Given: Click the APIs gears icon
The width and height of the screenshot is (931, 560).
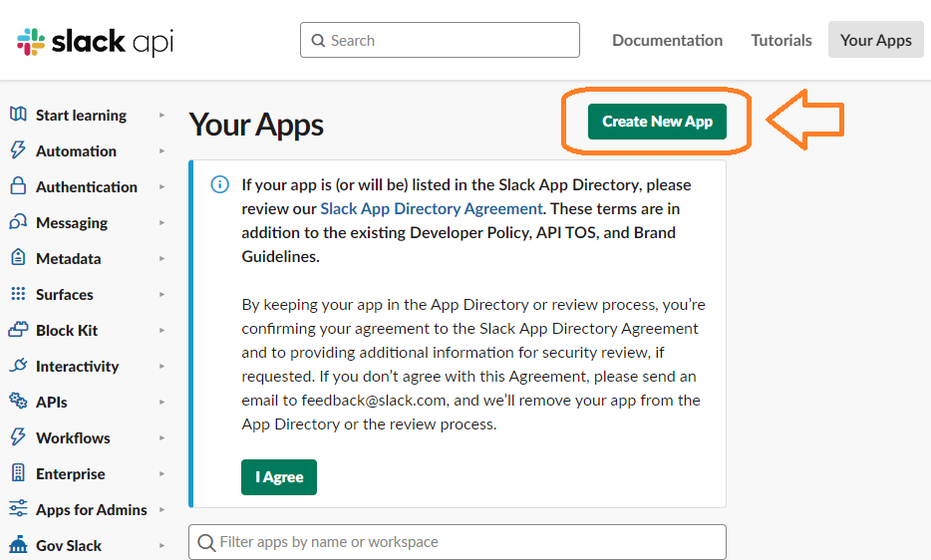Looking at the screenshot, I should tap(18, 401).
